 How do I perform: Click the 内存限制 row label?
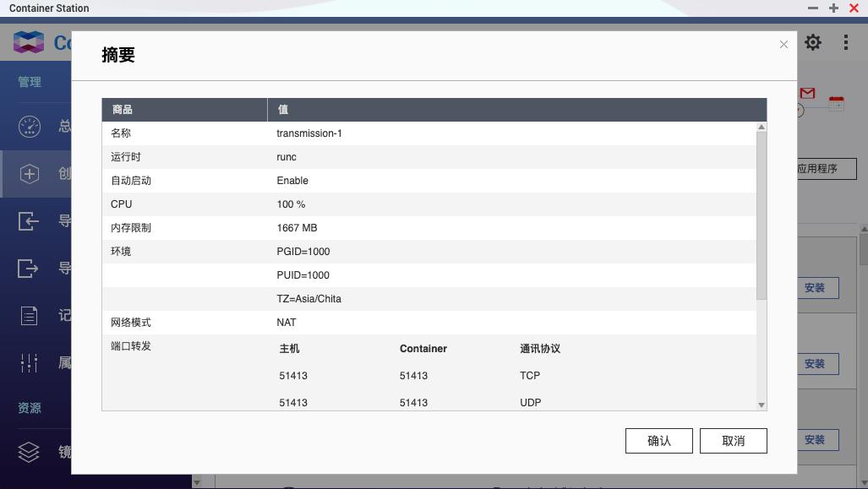coord(131,228)
